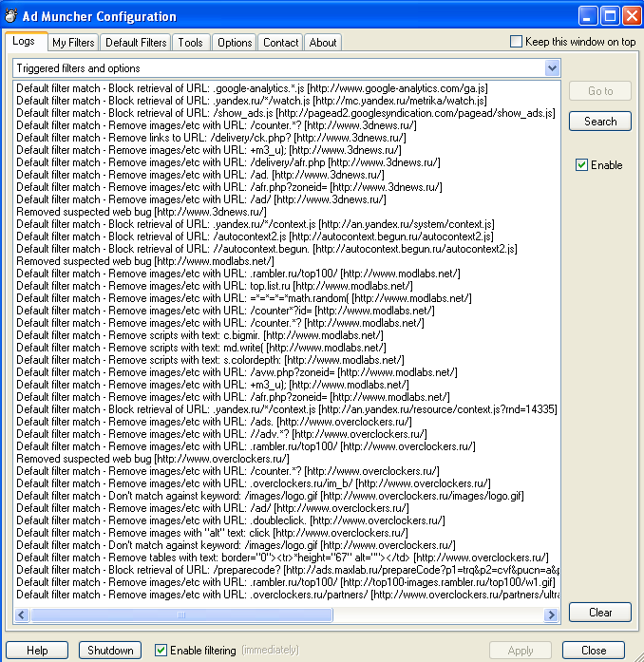This screenshot has height=662, width=644.
Task: Select the .overclockers.ru/im_b/ log entry
Action: click(x=254, y=483)
